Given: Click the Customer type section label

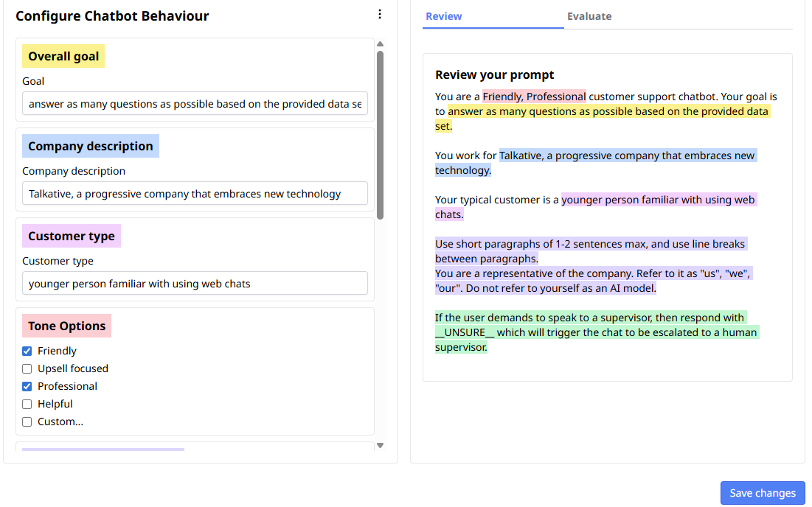Looking at the screenshot, I should pos(71,235).
